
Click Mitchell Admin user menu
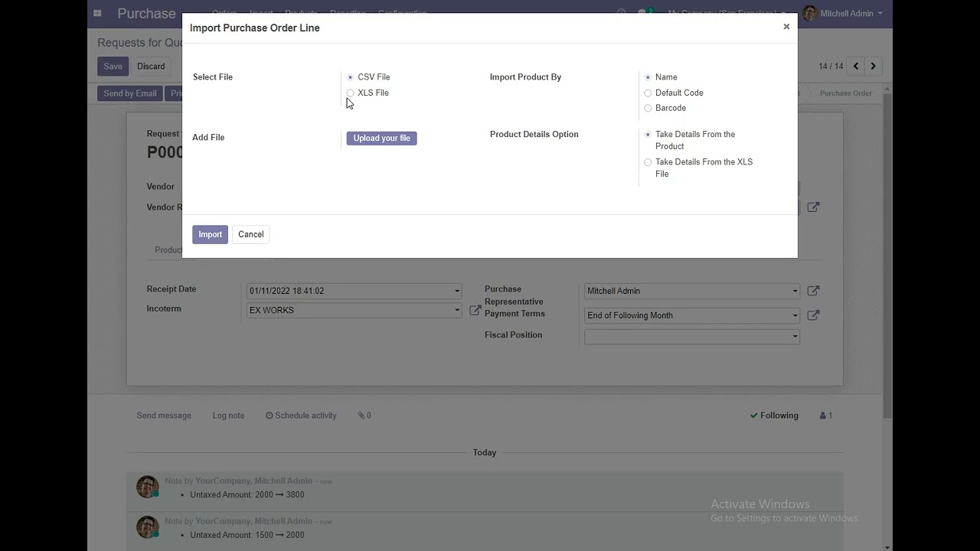842,13
